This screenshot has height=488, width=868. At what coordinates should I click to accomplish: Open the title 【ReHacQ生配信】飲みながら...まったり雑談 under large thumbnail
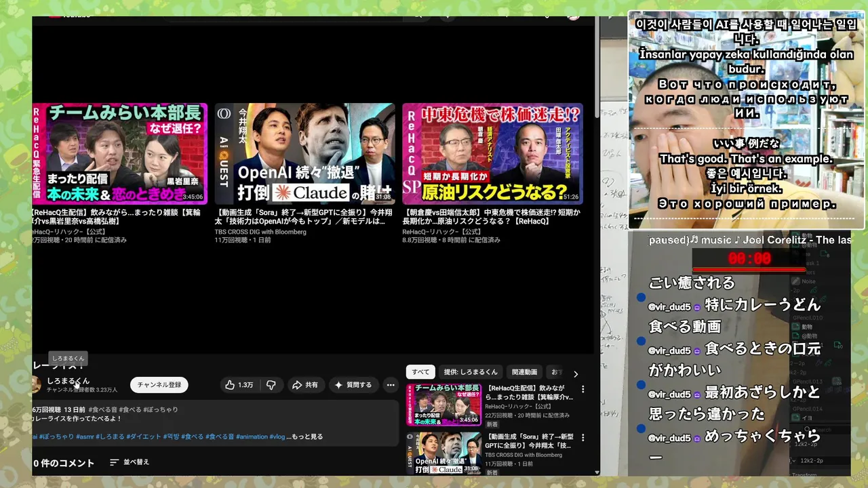(116, 217)
